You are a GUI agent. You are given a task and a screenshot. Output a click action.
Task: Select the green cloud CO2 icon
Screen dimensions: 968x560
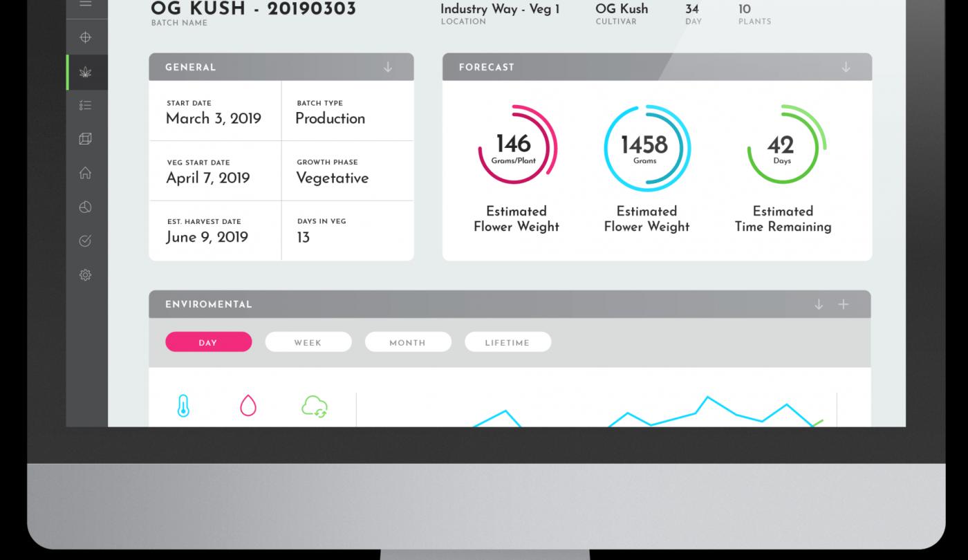coord(315,406)
